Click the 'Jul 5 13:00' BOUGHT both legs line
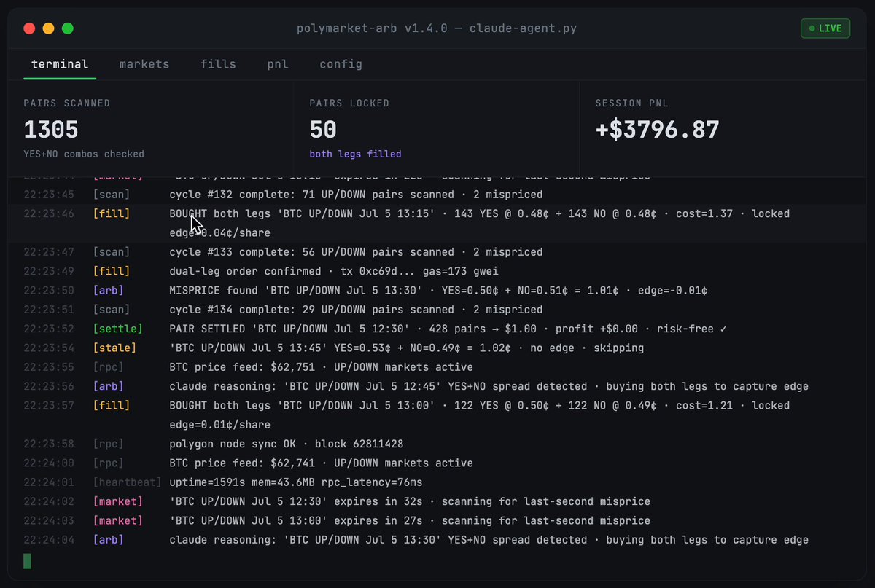 pyautogui.click(x=479, y=415)
